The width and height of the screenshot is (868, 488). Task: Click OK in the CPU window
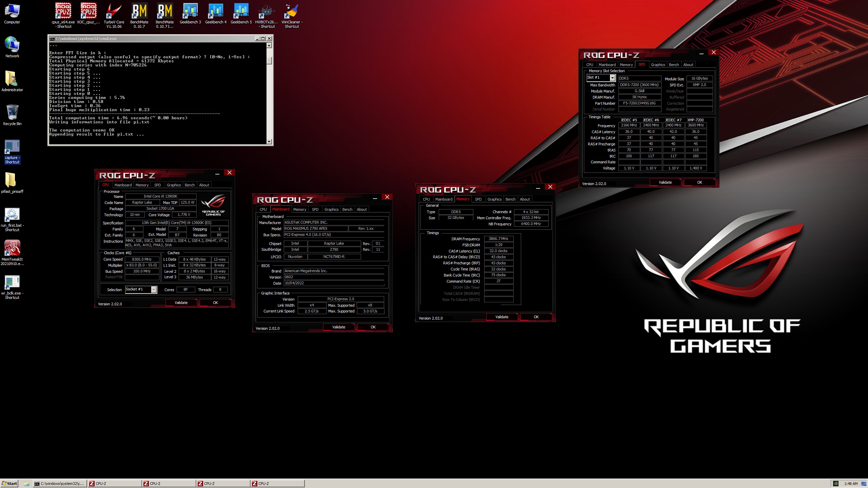pos(215,303)
